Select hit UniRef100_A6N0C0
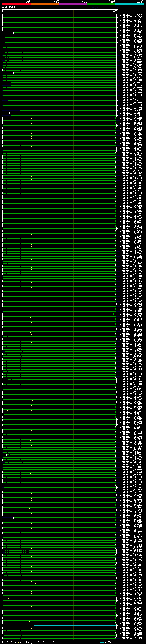The image size is (146, 644). point(131,110)
